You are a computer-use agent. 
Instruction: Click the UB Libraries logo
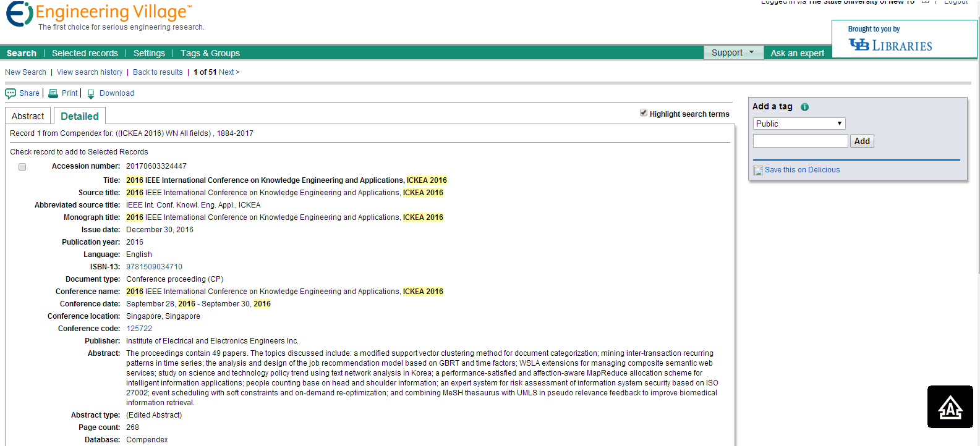pyautogui.click(x=890, y=45)
